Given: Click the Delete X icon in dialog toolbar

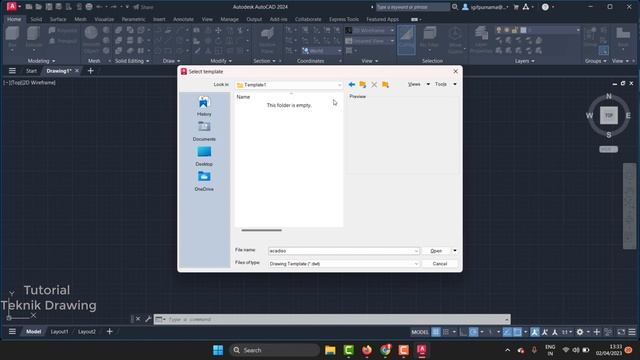Looking at the screenshot, I should (x=374, y=84).
